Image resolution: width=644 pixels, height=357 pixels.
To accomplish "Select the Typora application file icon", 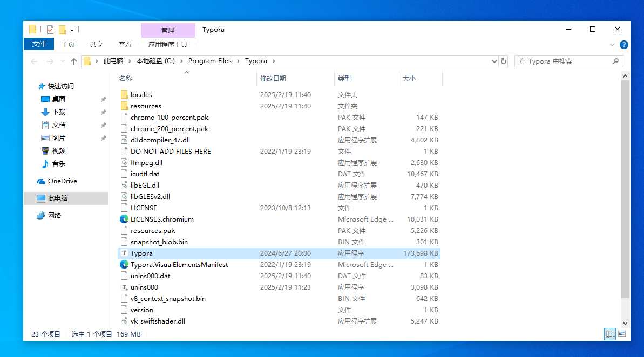I will [x=124, y=253].
